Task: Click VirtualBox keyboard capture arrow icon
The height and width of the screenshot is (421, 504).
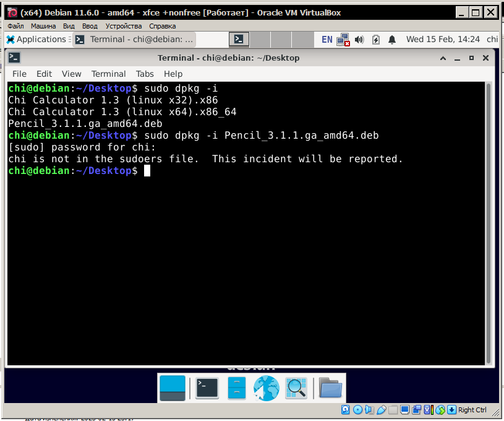Action: tap(451, 410)
